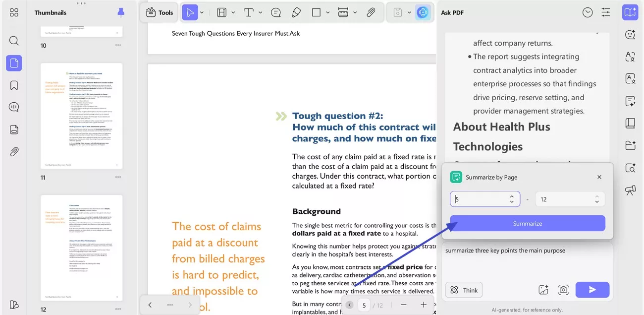Image resolution: width=644 pixels, height=315 pixels.
Task: Open the measure tool dropdown
Action: click(355, 12)
